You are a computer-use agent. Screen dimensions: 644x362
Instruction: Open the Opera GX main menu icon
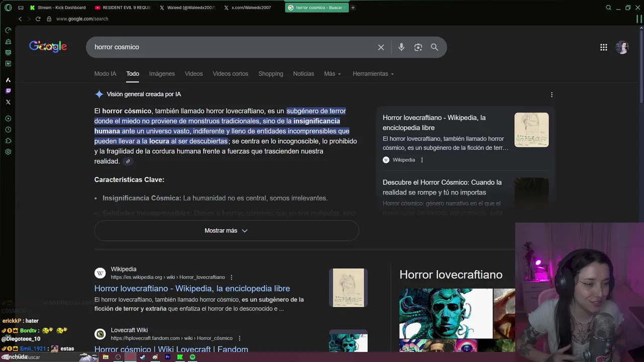8,8
